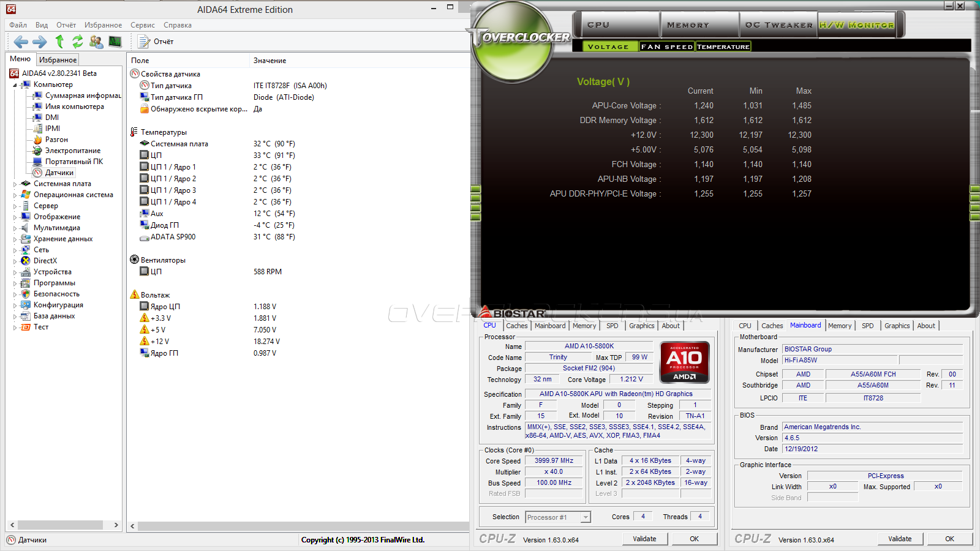Click the Тест benchmark icon in the tree
Viewport: 980px width, 551px height.
26,327
